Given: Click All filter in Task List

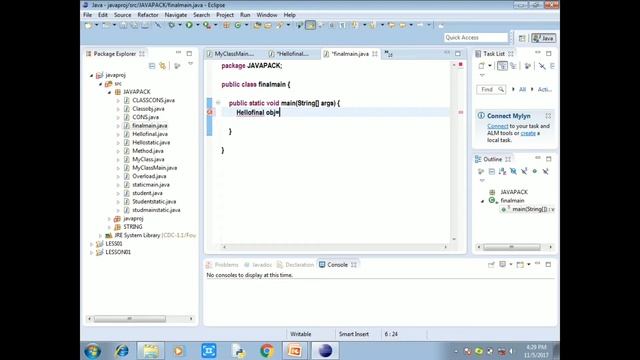Looking at the screenshot, I should coord(522,89).
